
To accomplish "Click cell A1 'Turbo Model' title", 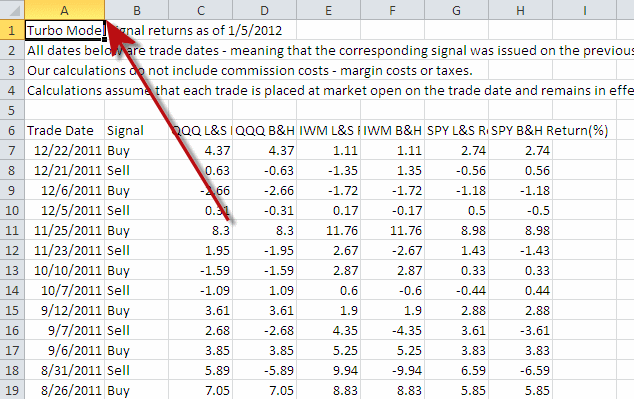I will tap(65, 30).
